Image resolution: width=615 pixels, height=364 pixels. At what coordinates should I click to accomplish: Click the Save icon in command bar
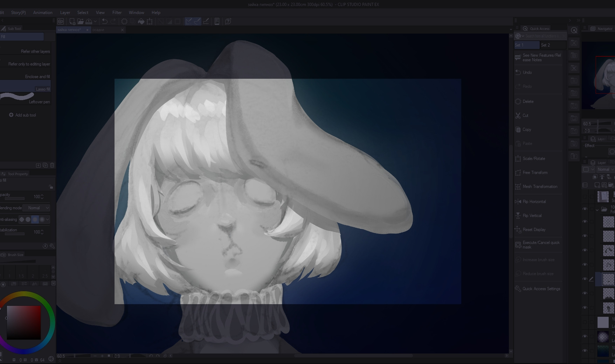coord(89,21)
